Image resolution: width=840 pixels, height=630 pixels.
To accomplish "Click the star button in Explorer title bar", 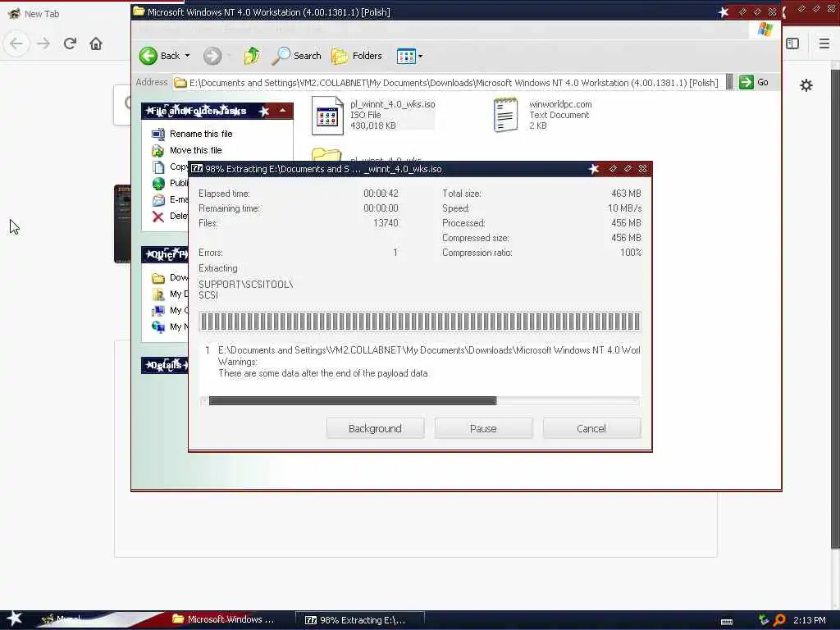I will [724, 11].
